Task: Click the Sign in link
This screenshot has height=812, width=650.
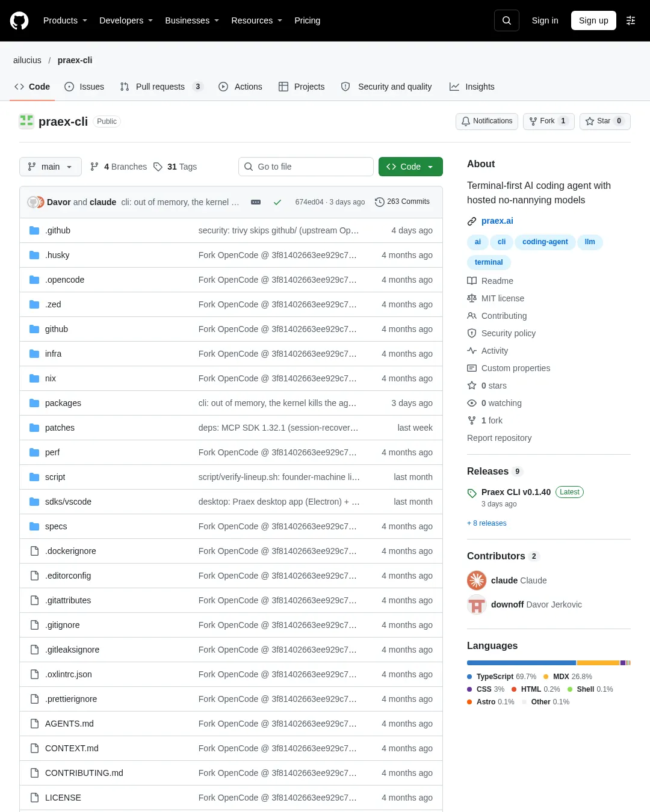Action: tap(545, 20)
